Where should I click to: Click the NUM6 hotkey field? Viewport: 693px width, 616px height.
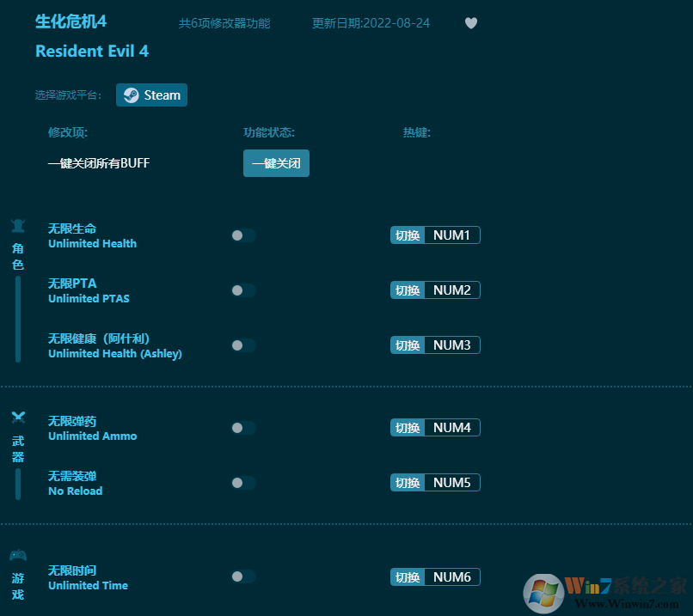click(452, 577)
